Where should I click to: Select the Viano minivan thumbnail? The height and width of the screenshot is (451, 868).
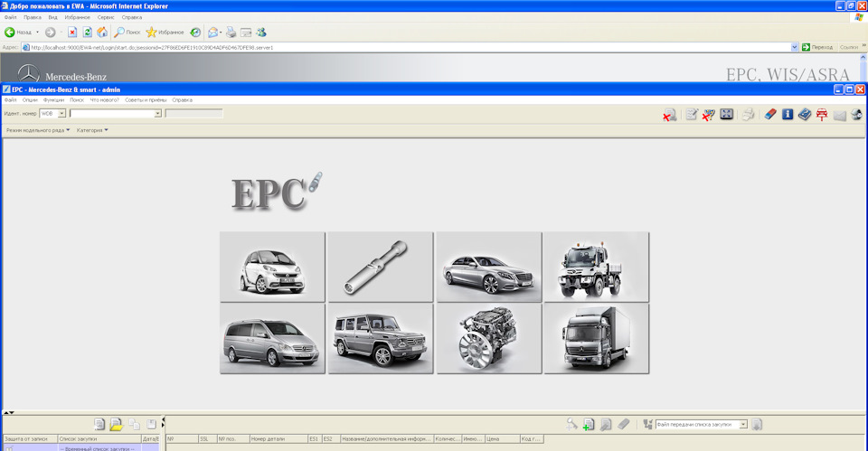coord(272,339)
